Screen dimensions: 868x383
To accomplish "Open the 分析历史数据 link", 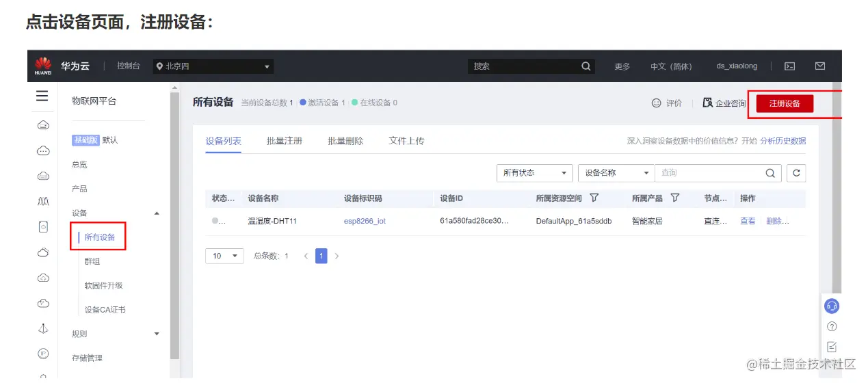I will click(x=782, y=141).
